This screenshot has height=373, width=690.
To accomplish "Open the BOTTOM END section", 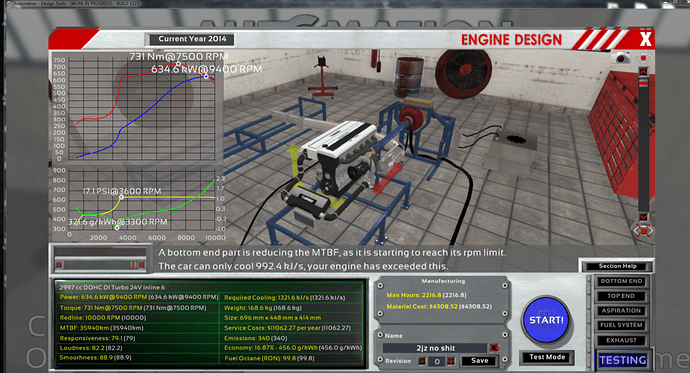I will point(621,281).
